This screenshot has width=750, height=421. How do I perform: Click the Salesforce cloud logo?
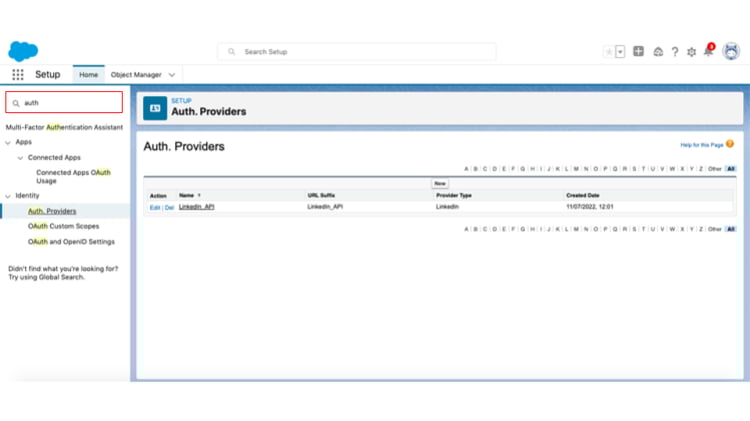click(23, 51)
